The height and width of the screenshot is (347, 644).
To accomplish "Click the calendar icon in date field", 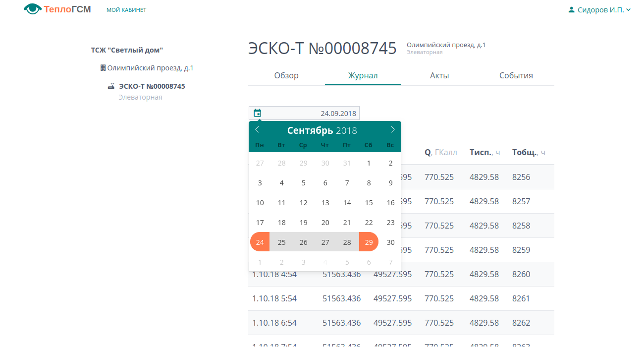I will (258, 113).
